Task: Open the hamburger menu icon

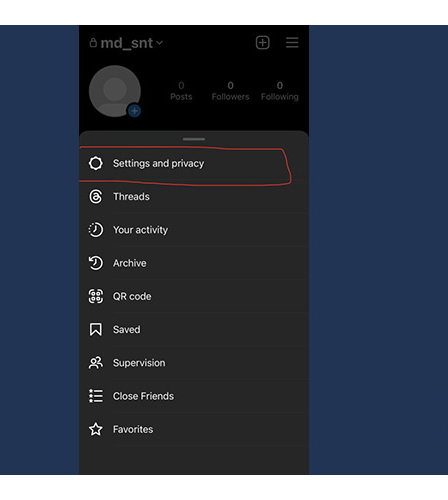Action: click(x=292, y=43)
